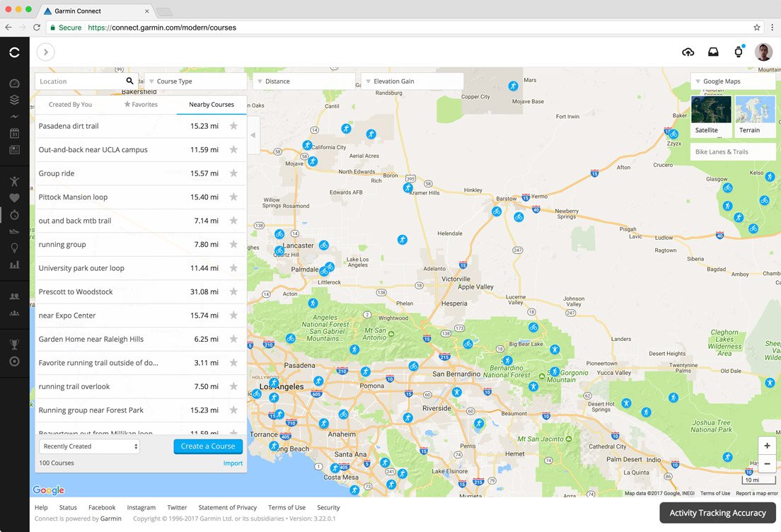Viewport: 781px width, 532px height.
Task: Open the bar chart reports sidebar icon
Action: point(14,265)
